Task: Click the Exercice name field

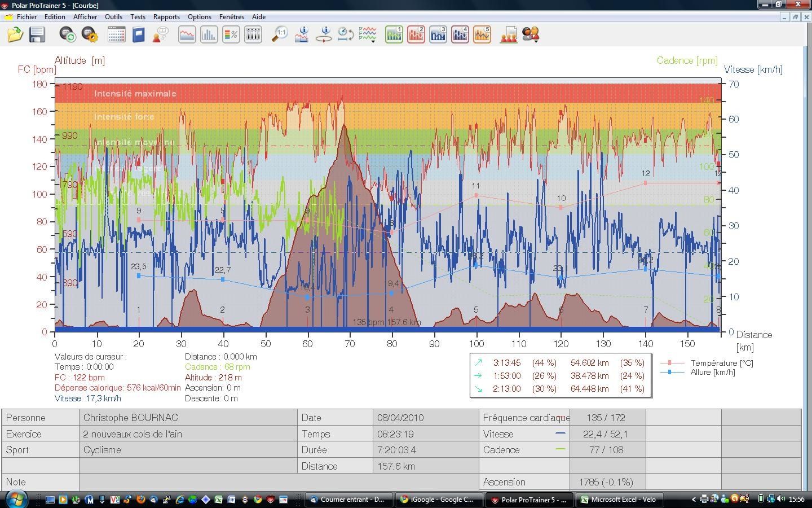Action: pos(188,434)
